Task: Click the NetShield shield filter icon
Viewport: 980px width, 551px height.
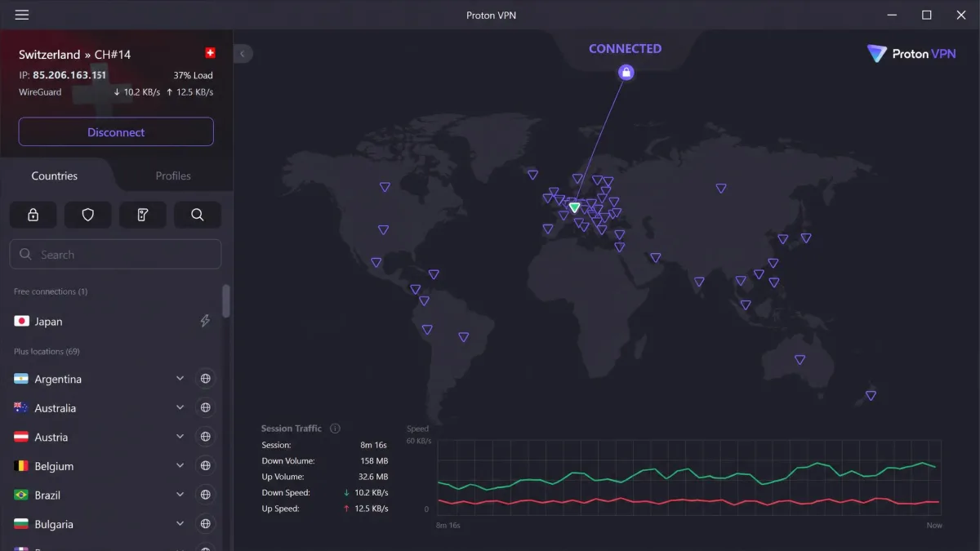Action: 88,215
